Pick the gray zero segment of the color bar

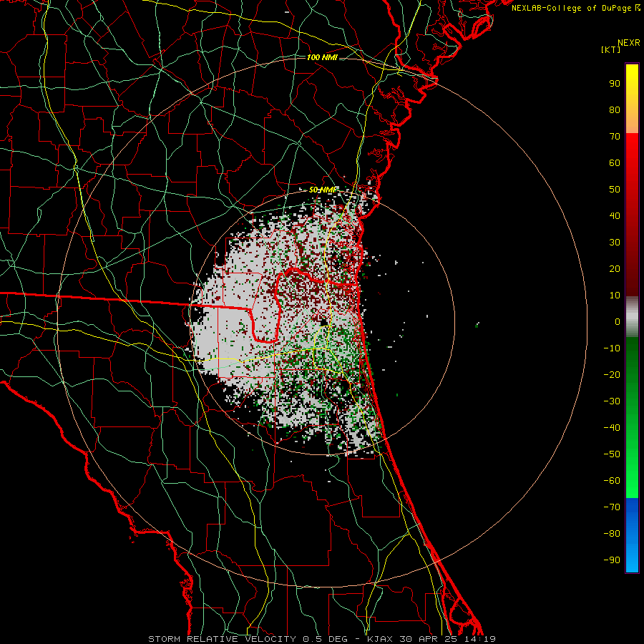tap(632, 317)
